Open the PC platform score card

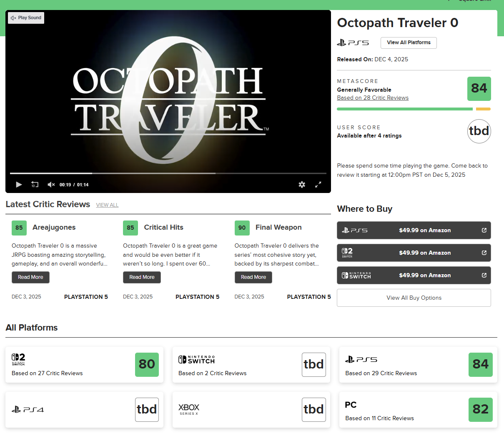(x=418, y=410)
